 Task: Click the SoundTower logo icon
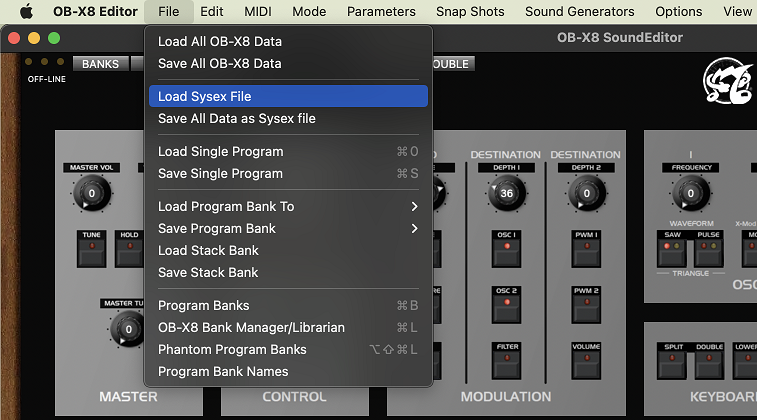pyautogui.click(x=728, y=81)
